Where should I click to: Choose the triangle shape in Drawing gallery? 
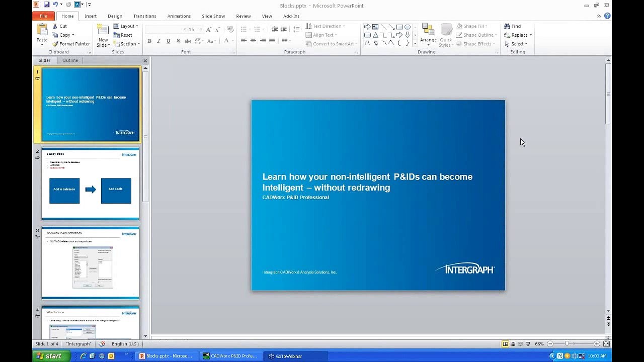[375, 35]
